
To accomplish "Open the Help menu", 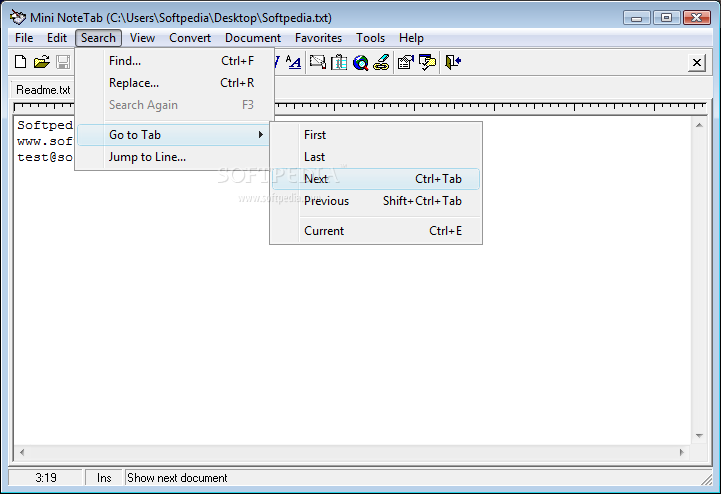I will pos(411,38).
